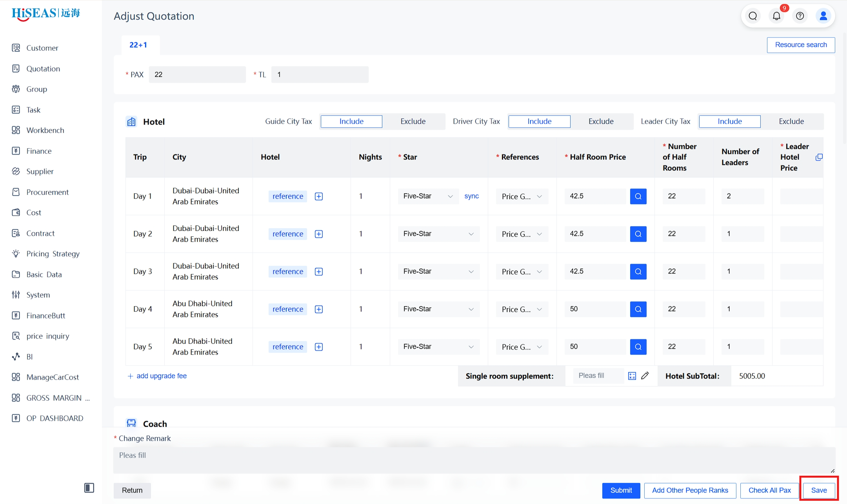
Task: Edit single room supplement pencil icon
Action: coord(645,375)
